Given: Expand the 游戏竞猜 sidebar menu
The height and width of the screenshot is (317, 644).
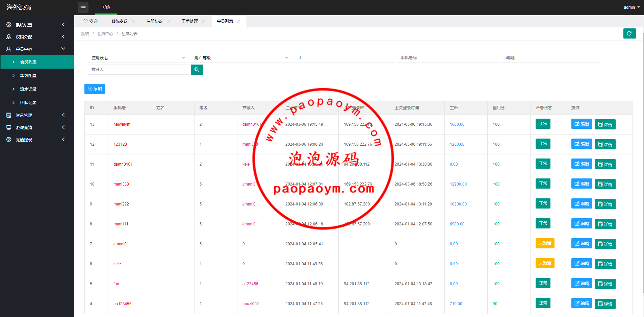Looking at the screenshot, I should tap(63, 127).
